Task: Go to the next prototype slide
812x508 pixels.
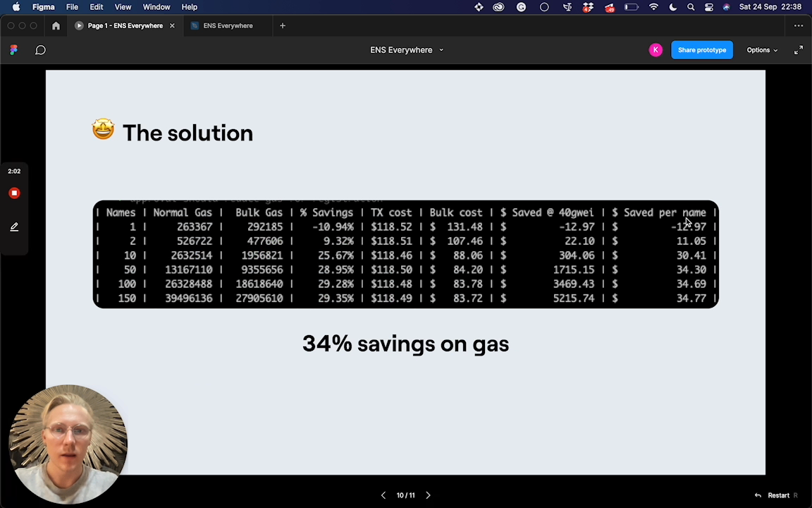Action: coord(429,495)
